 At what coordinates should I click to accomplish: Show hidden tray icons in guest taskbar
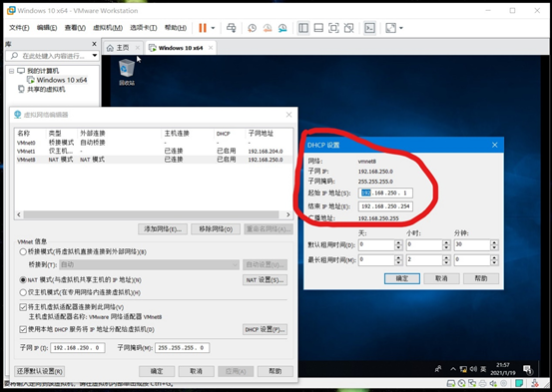[x=453, y=369]
